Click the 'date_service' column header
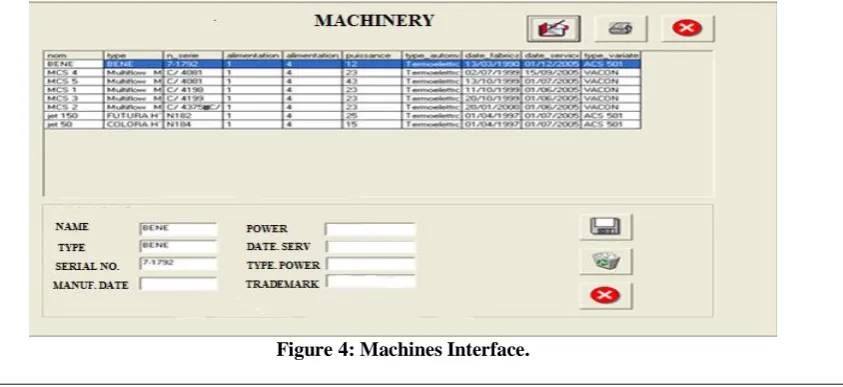843x387 pixels. (x=551, y=55)
